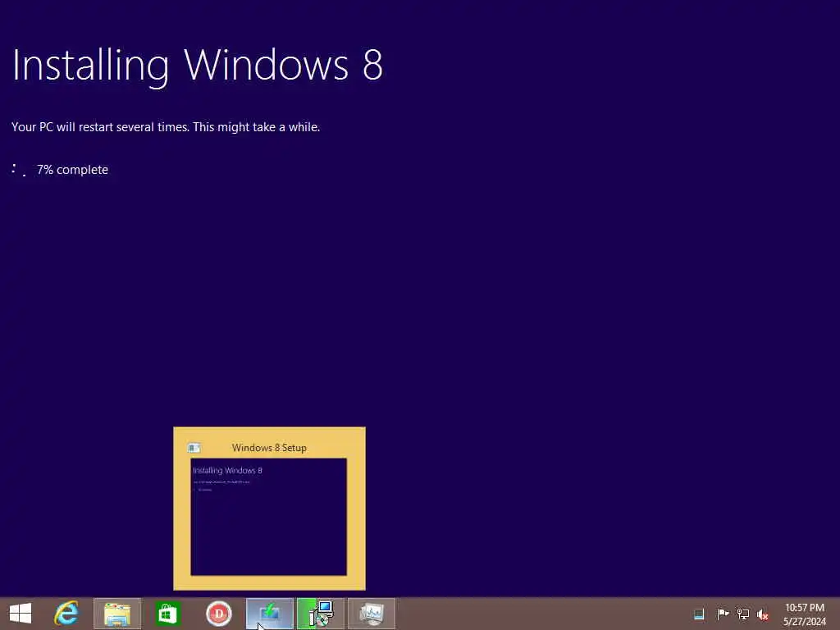Click the small icon in the Setup preview header
The width and height of the screenshot is (840, 630).
click(x=194, y=447)
